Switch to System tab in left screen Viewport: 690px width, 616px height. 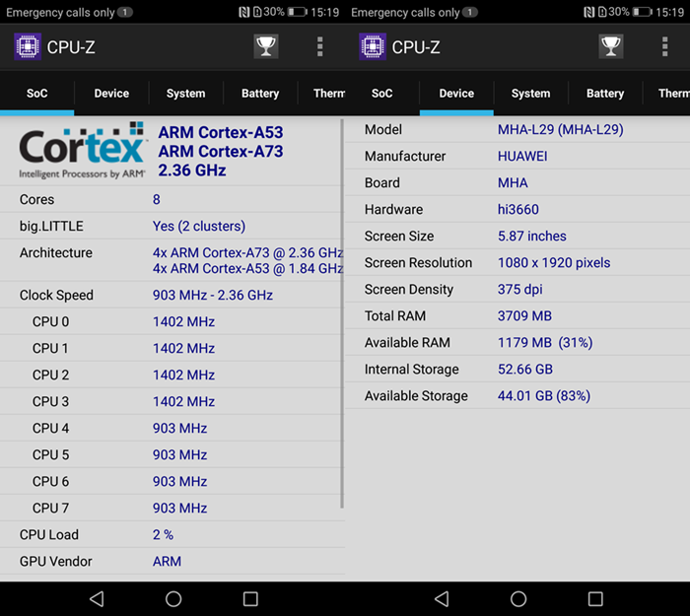coord(185,94)
